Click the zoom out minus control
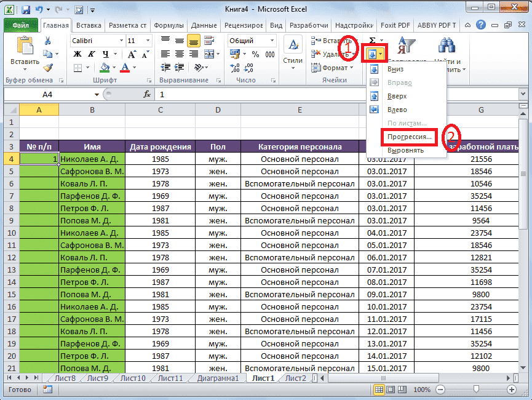 click(440, 390)
